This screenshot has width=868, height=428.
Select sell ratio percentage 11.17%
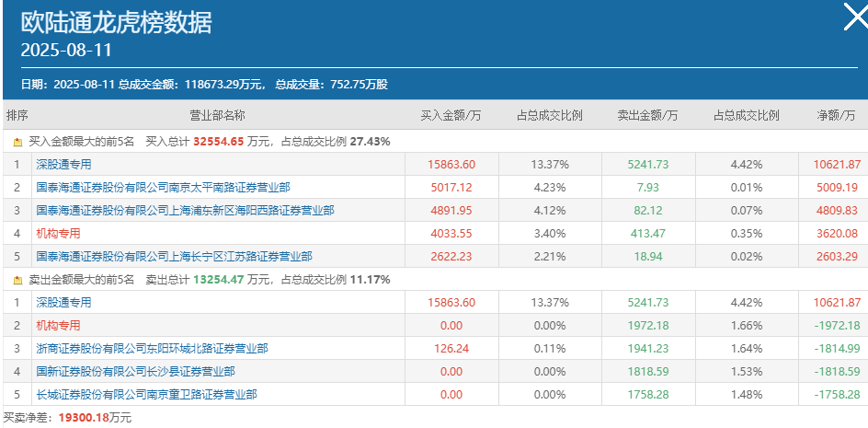(371, 280)
